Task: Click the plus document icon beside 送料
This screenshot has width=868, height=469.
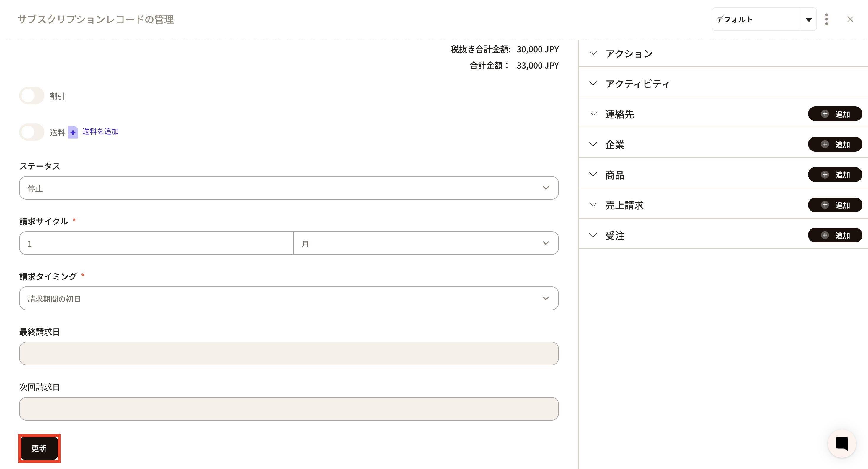Action: pyautogui.click(x=73, y=132)
